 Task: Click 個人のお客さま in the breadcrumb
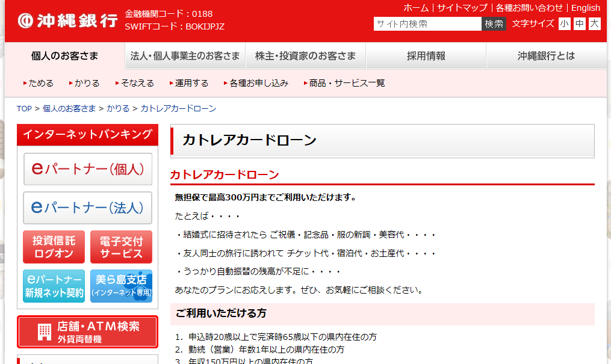[x=69, y=109]
